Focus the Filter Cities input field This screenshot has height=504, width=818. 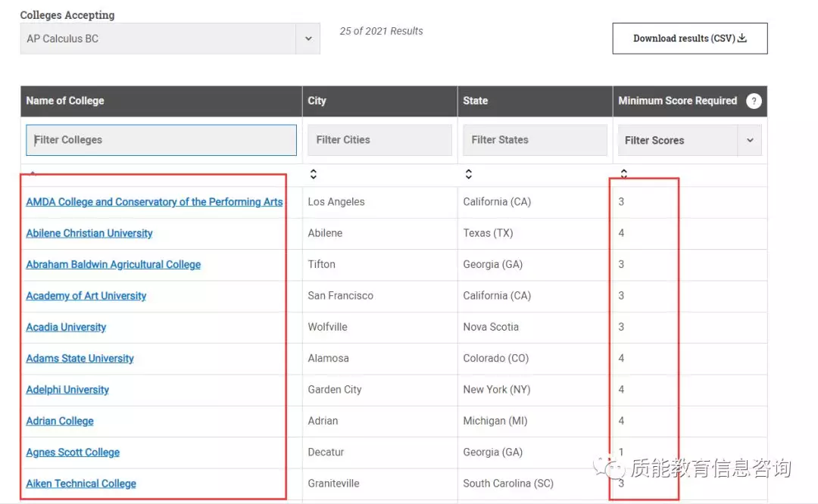379,140
